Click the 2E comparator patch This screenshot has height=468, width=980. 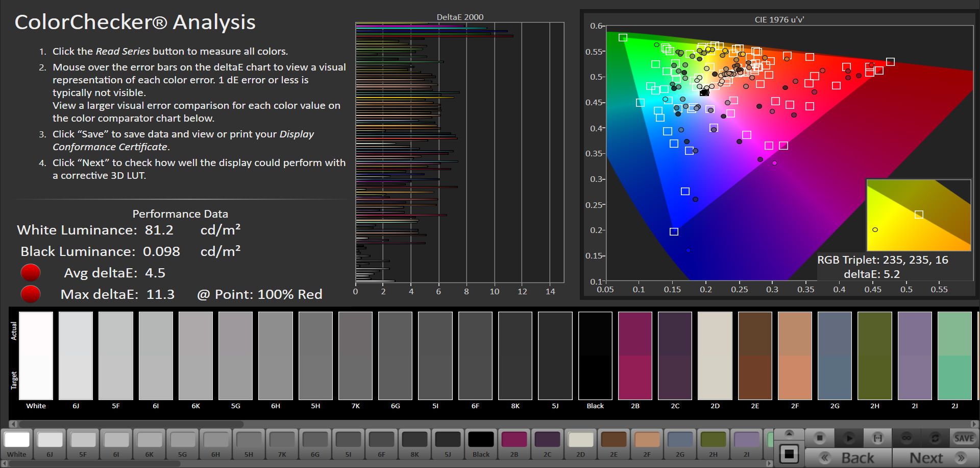click(x=755, y=356)
